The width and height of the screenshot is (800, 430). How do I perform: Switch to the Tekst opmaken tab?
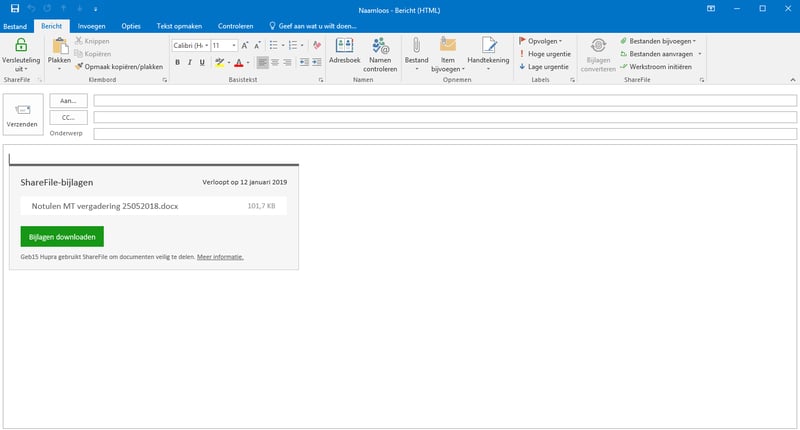tap(179, 26)
